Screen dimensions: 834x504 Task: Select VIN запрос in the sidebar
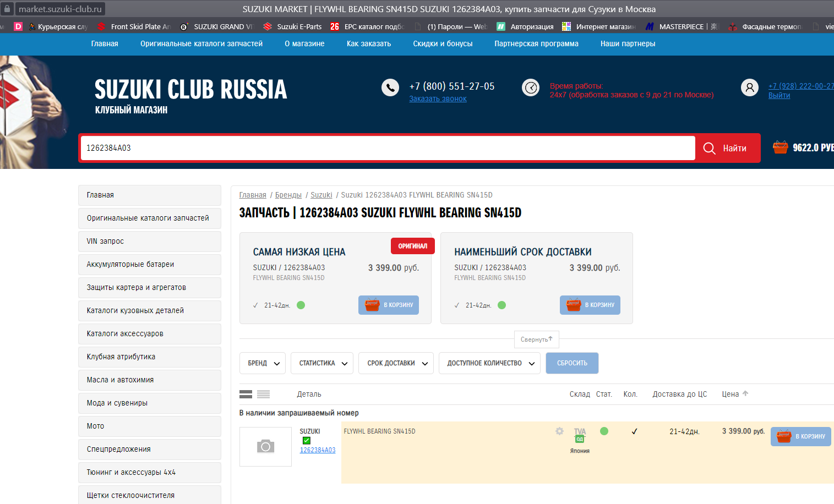[149, 241]
